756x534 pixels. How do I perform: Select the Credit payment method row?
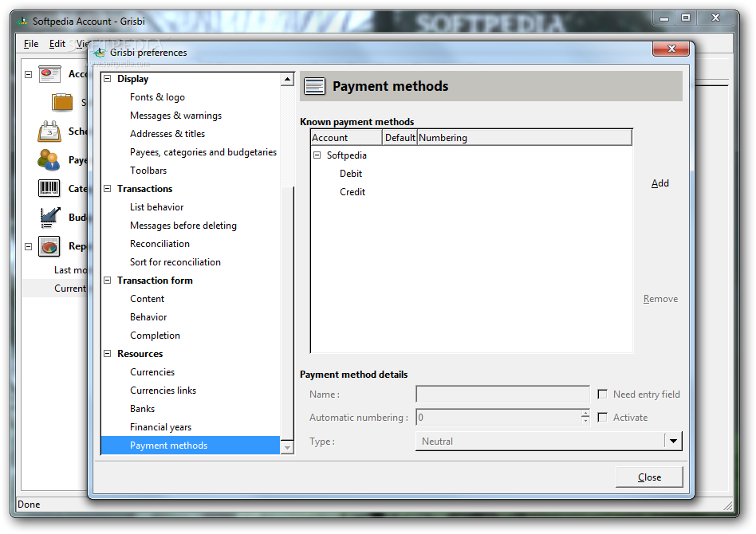(x=352, y=192)
